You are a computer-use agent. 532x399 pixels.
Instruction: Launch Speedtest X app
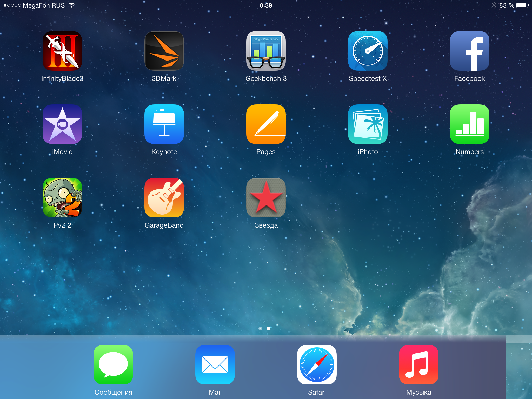coord(368,51)
